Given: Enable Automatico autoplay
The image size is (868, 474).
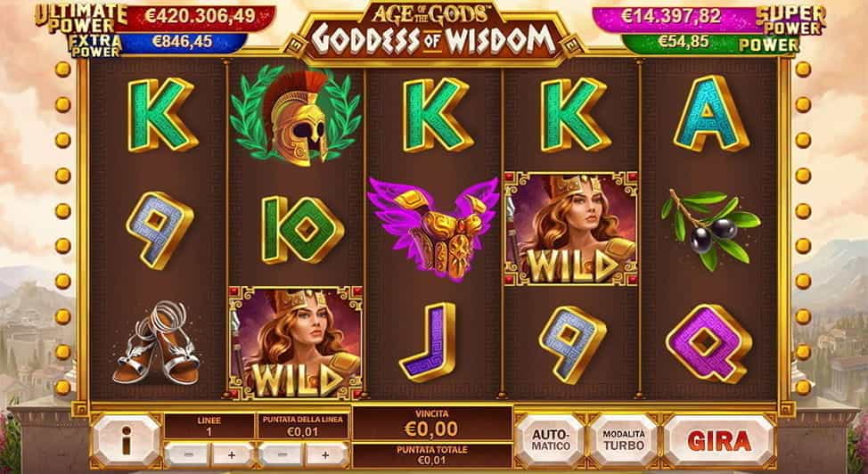Looking at the screenshot, I should point(550,440).
